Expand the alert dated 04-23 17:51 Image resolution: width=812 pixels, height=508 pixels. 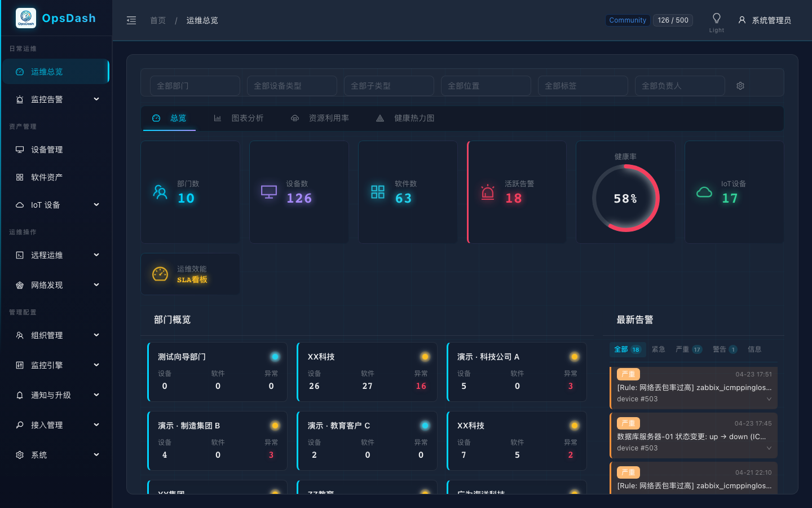tap(769, 399)
